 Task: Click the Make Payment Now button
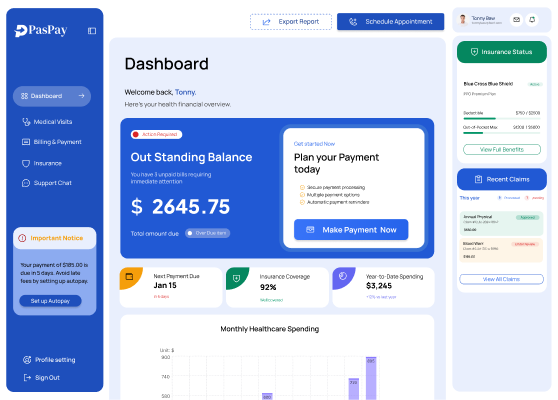pyautogui.click(x=351, y=230)
